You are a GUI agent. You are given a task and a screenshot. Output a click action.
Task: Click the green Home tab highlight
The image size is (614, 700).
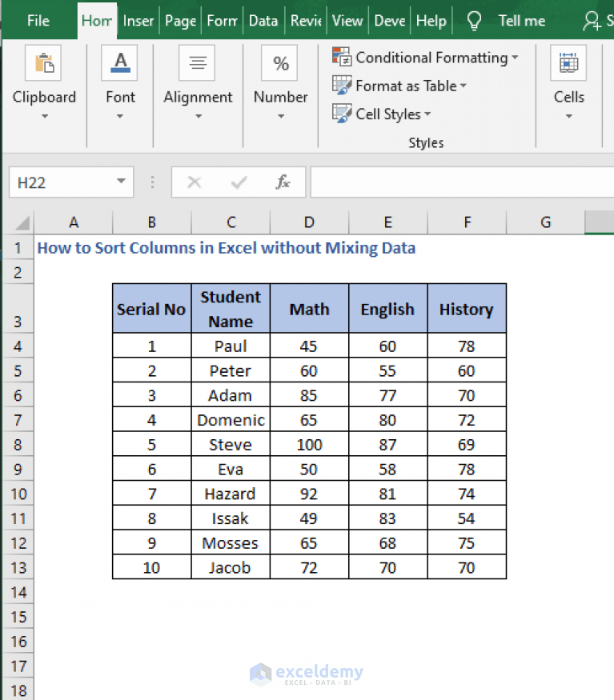(x=97, y=21)
